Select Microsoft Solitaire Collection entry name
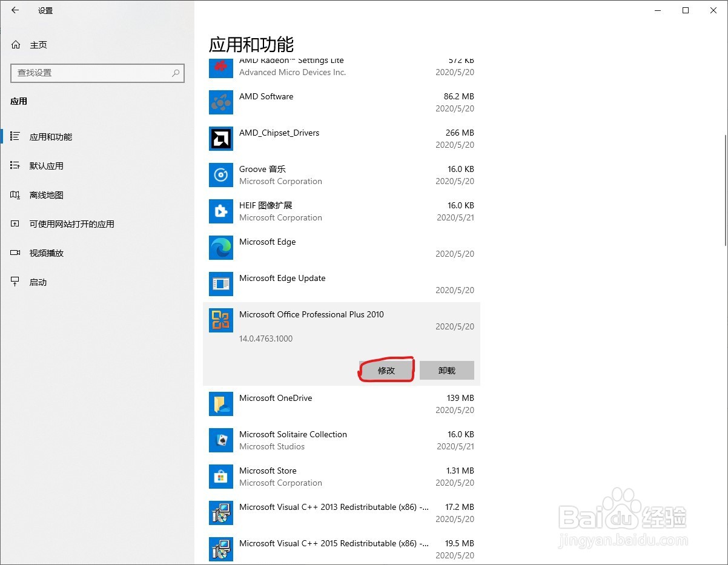This screenshot has height=565, width=728. [x=293, y=434]
